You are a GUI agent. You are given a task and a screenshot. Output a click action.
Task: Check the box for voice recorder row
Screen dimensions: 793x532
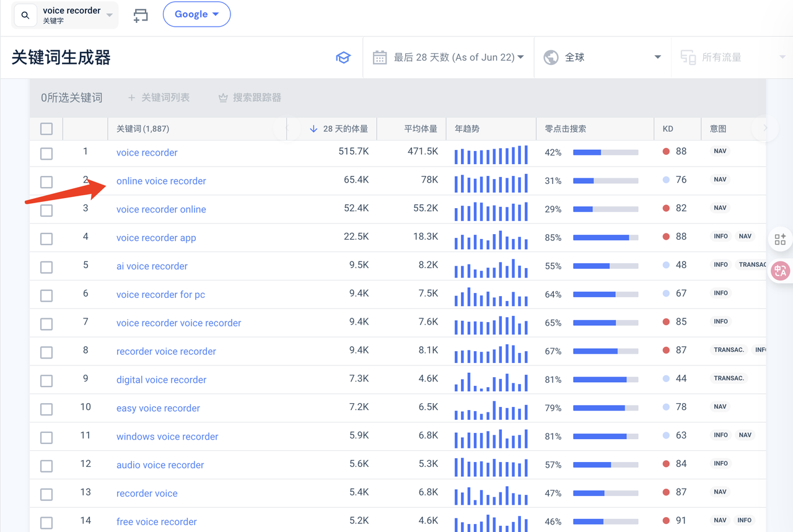[46, 154]
